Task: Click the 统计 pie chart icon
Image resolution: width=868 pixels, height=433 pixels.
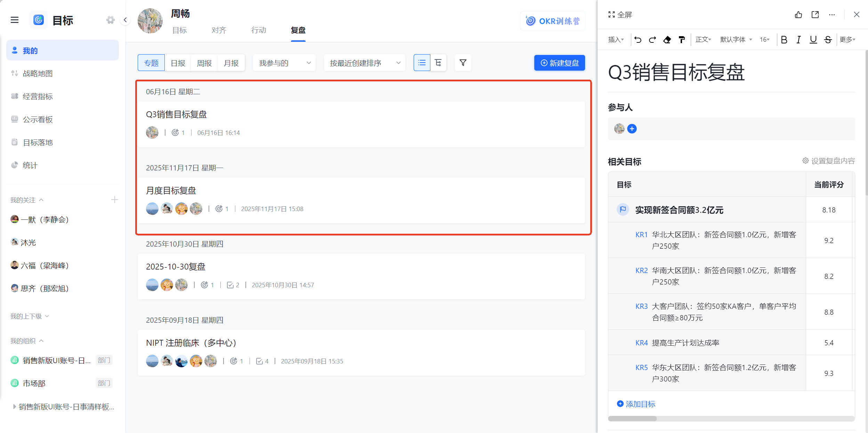Action: 15,165
